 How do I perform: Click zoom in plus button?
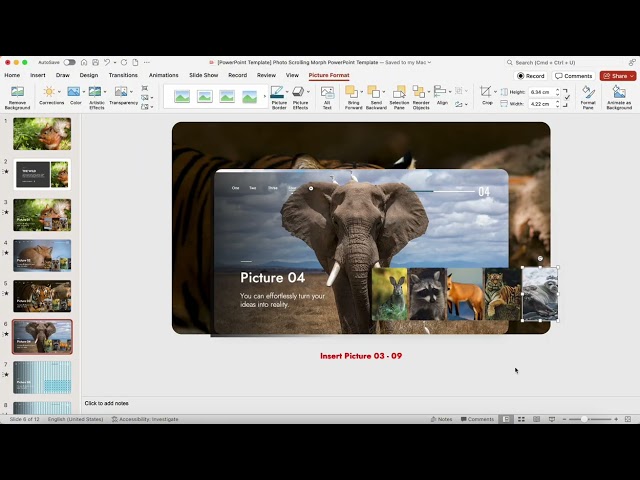(616, 419)
